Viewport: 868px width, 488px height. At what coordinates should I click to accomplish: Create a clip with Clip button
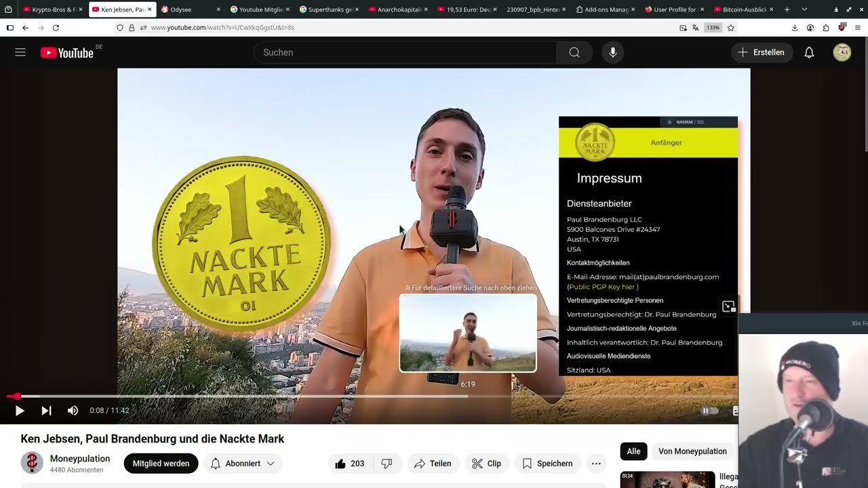486,464
